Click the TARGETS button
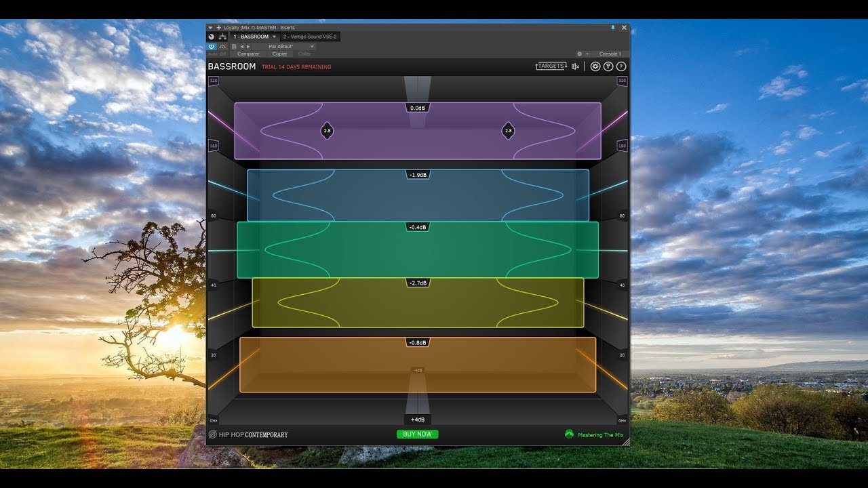 (x=551, y=66)
